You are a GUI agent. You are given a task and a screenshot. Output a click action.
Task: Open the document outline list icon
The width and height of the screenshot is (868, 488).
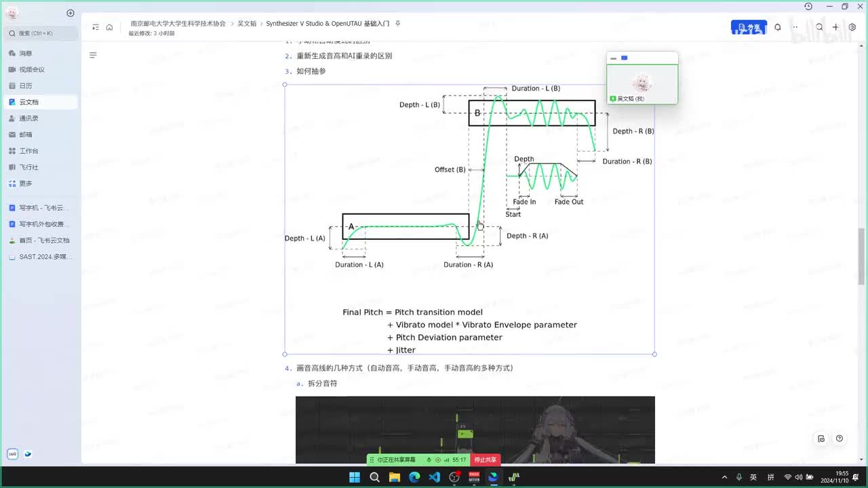(x=93, y=55)
